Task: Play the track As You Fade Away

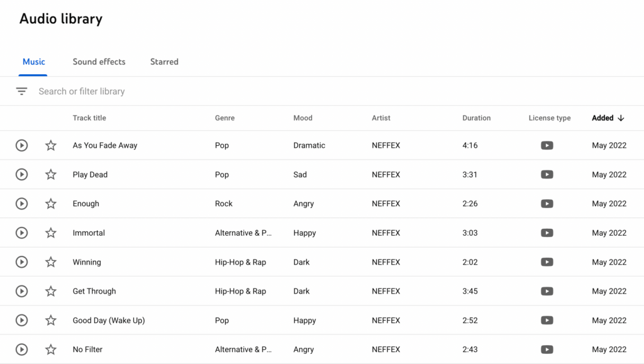Action: (22, 145)
